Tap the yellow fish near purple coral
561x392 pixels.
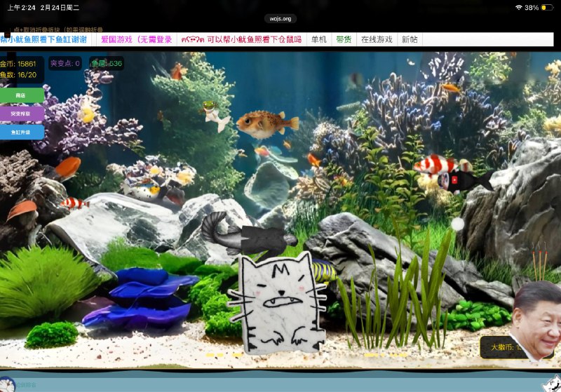coord(88,112)
